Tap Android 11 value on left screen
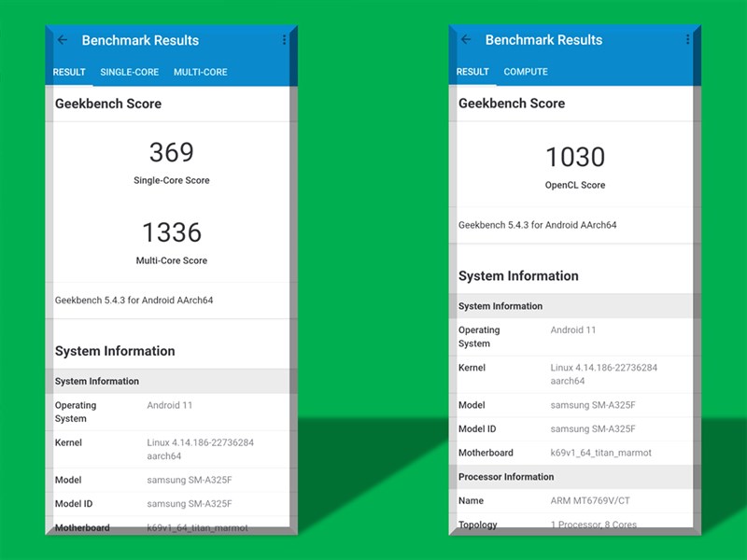The height and width of the screenshot is (560, 747). pyautogui.click(x=170, y=405)
